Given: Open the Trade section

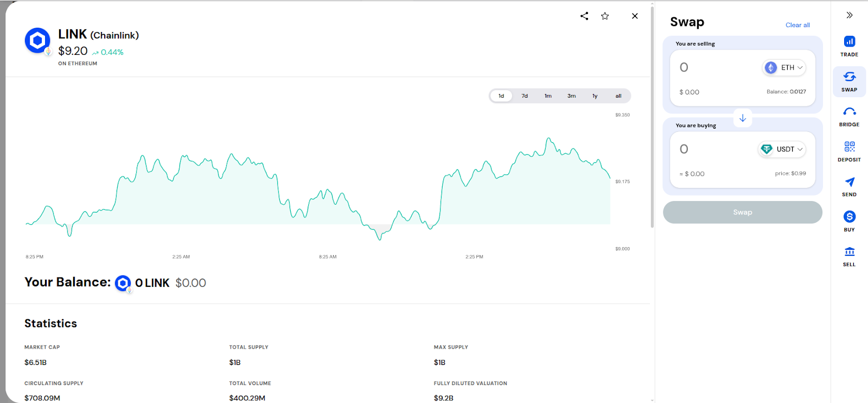Looking at the screenshot, I should pyautogui.click(x=850, y=46).
